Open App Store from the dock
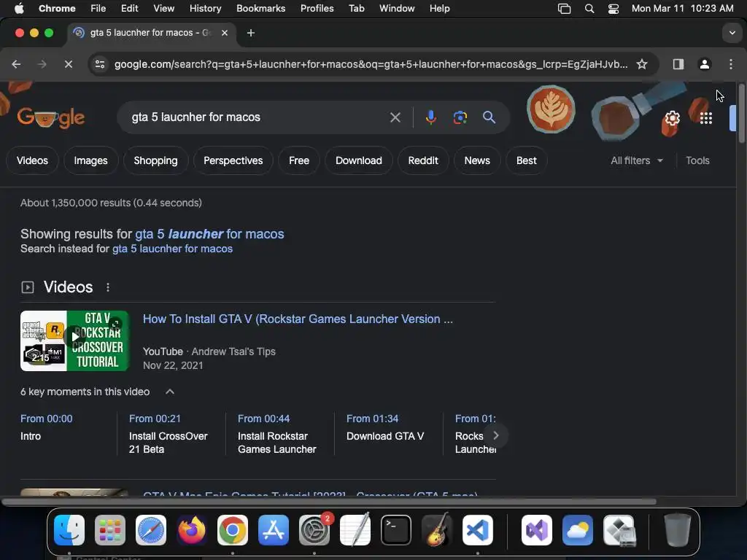 pos(274,530)
